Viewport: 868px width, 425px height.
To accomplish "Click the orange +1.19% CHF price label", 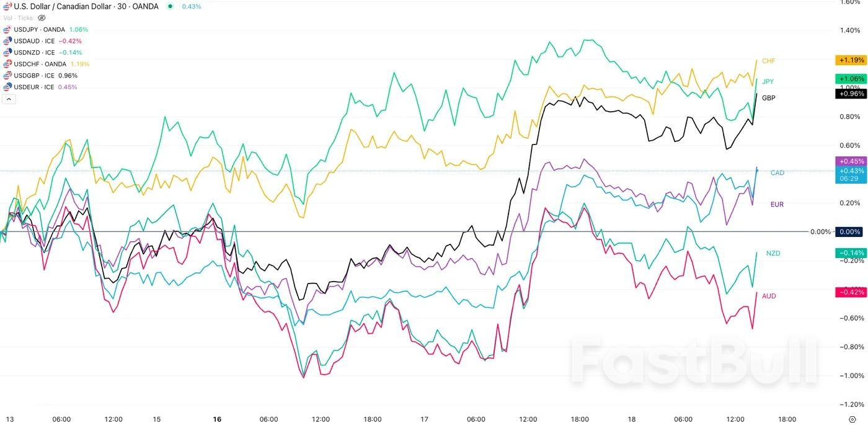I will 850,60.
